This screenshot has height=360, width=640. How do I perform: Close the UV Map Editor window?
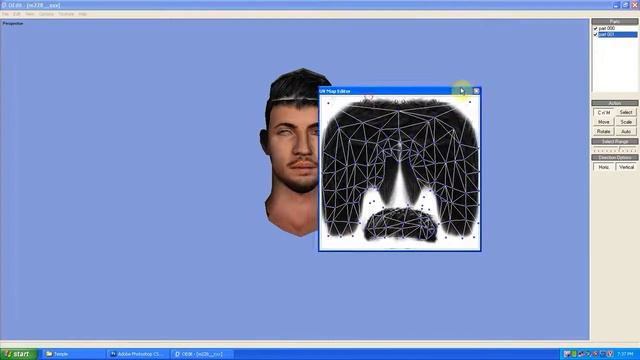click(x=476, y=91)
